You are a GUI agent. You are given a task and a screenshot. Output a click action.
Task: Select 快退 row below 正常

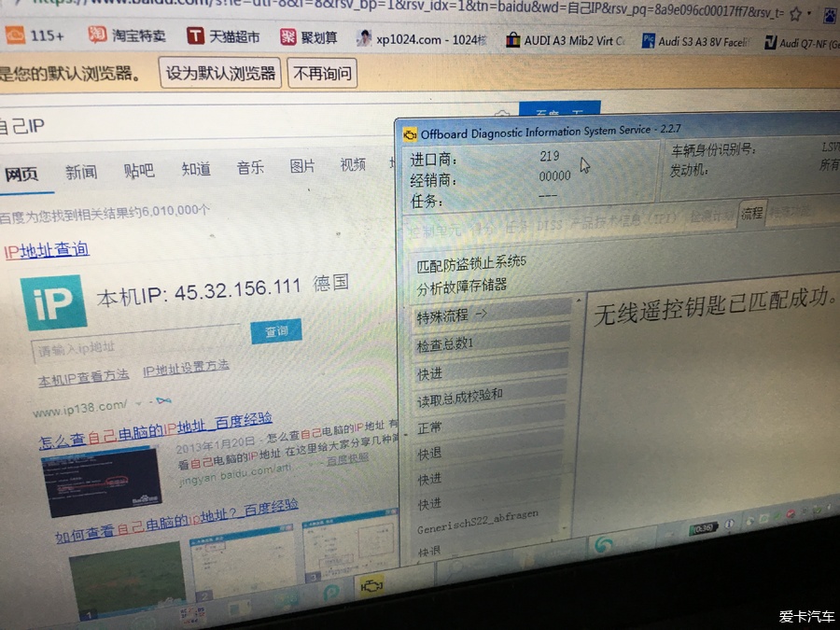[486, 450]
